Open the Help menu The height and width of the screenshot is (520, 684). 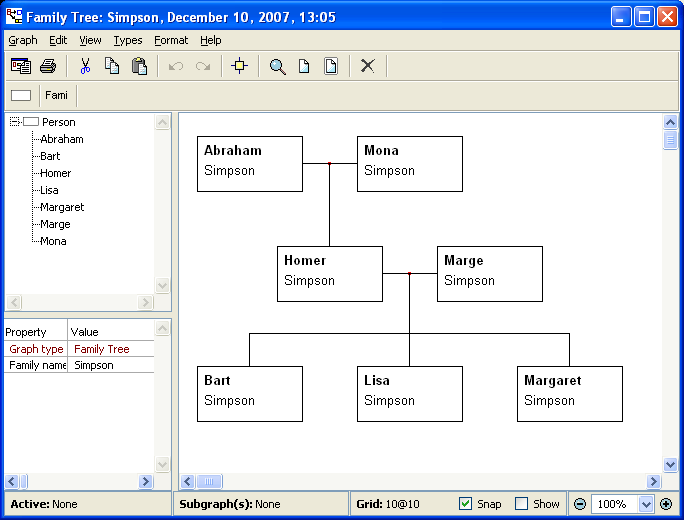point(211,41)
